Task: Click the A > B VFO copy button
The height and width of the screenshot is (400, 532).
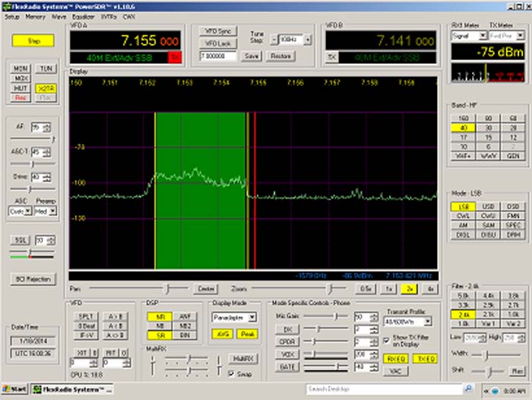Action: [115, 316]
